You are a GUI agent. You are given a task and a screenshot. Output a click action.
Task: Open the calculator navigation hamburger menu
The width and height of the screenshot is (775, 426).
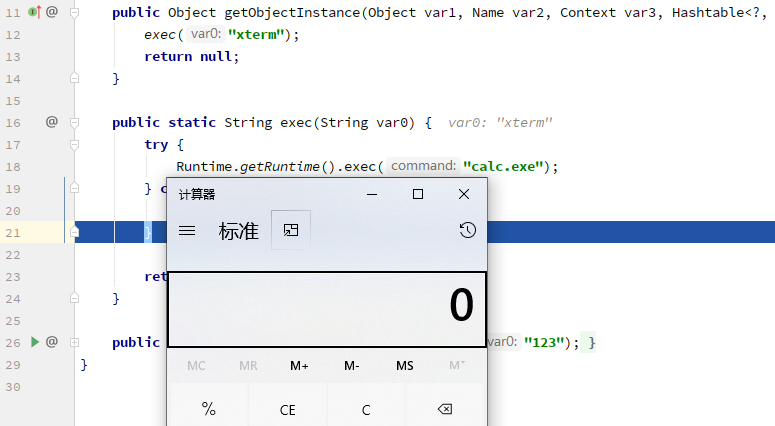click(x=187, y=231)
